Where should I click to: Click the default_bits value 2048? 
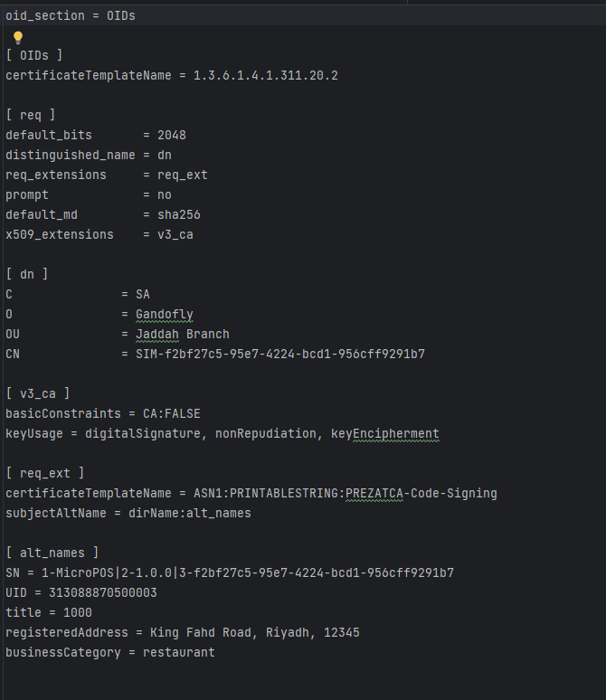click(x=171, y=135)
